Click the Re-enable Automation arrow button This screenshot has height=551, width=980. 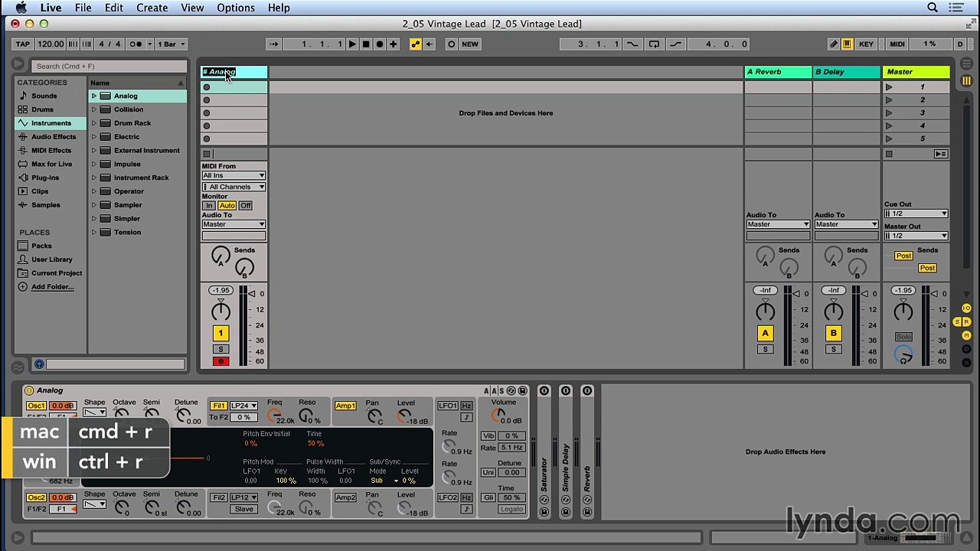(430, 44)
